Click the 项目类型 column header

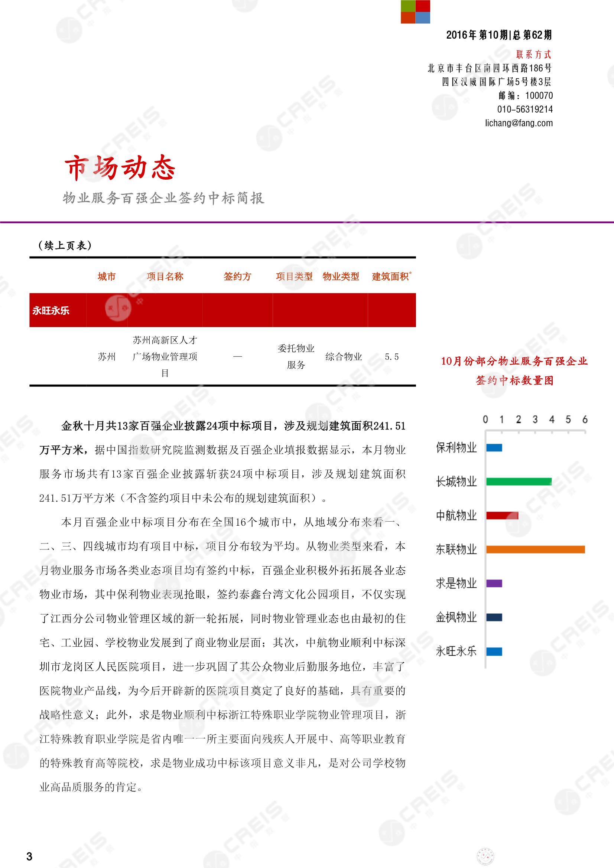294,276
